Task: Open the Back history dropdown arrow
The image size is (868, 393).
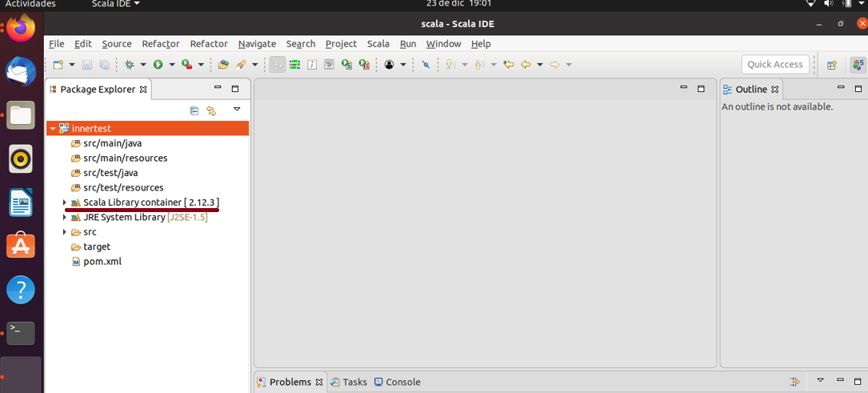Action: click(x=540, y=65)
